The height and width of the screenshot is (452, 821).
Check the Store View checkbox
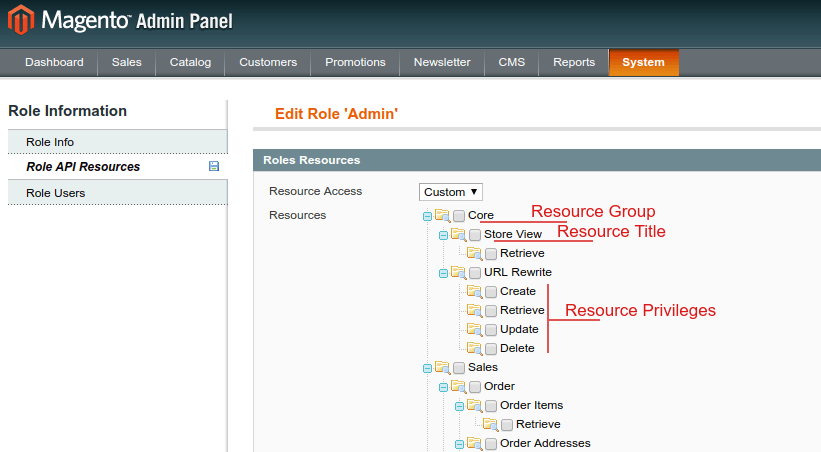coord(475,235)
